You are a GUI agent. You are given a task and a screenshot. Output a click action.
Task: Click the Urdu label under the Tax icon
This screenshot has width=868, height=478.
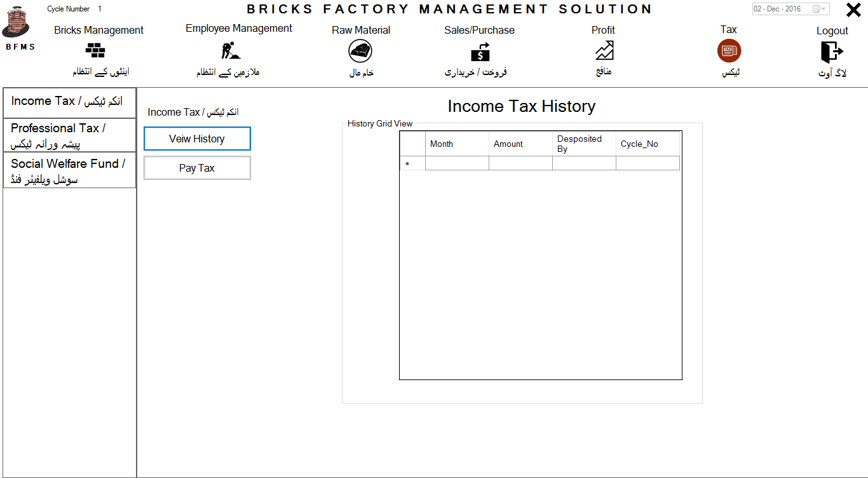tap(730, 72)
